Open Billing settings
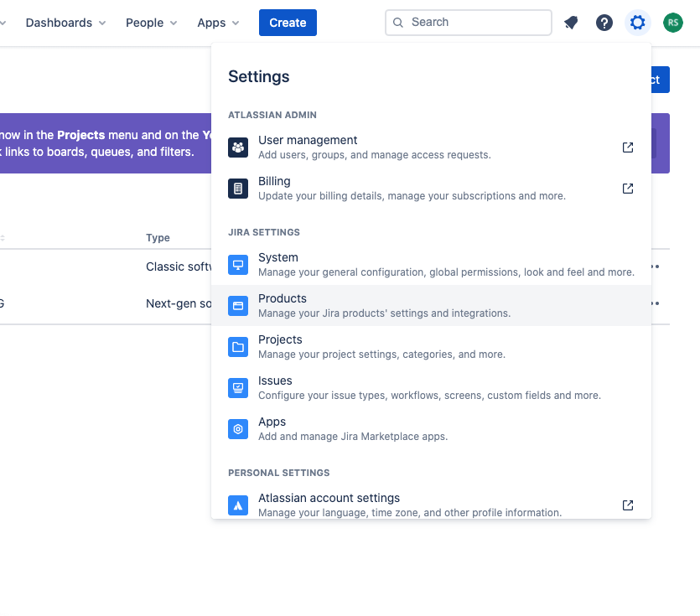Image resolution: width=700 pixels, height=616 pixels. [431, 189]
